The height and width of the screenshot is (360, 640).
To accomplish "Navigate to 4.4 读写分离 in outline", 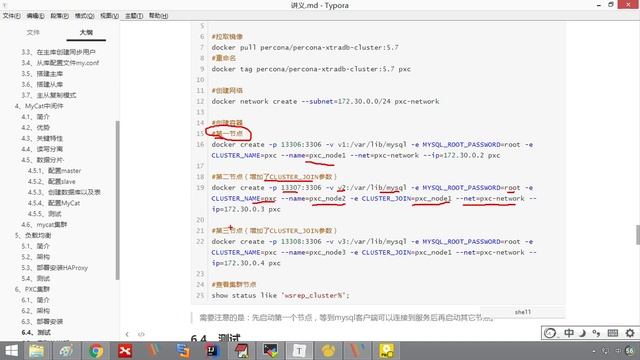I will pyautogui.click(x=42, y=149).
